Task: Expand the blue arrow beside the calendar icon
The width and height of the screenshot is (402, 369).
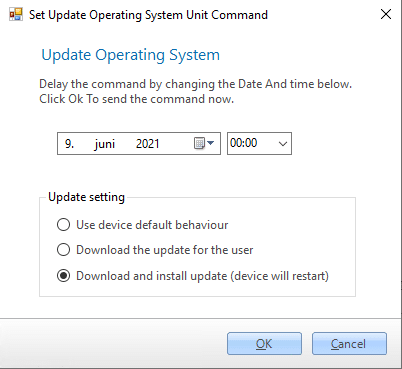Action: tap(210, 143)
